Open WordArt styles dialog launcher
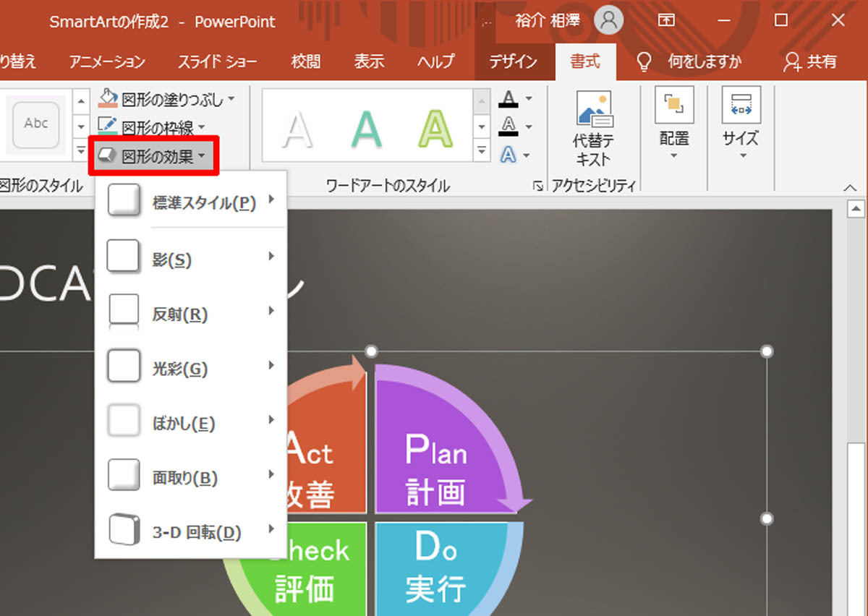 [x=537, y=187]
